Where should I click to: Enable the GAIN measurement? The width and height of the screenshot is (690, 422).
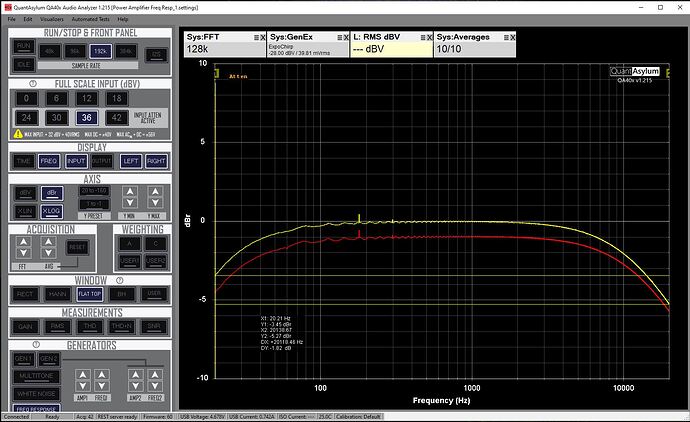[x=25, y=326]
